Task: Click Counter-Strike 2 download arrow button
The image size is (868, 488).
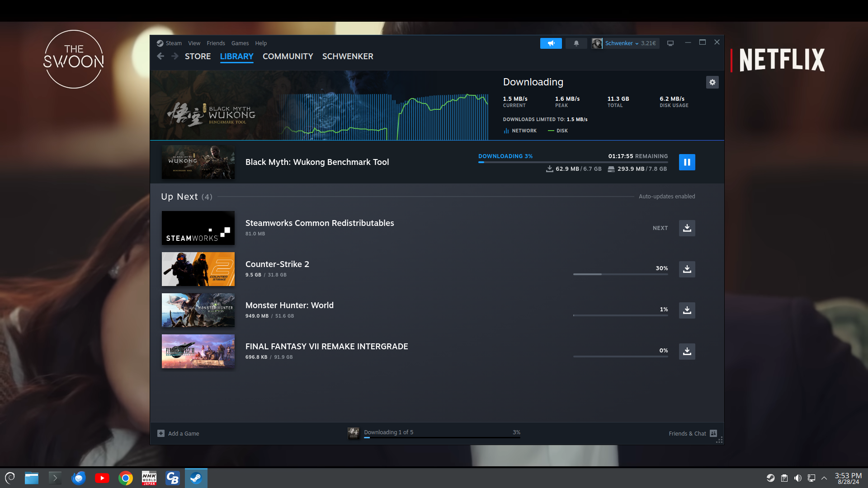Action: pyautogui.click(x=687, y=269)
